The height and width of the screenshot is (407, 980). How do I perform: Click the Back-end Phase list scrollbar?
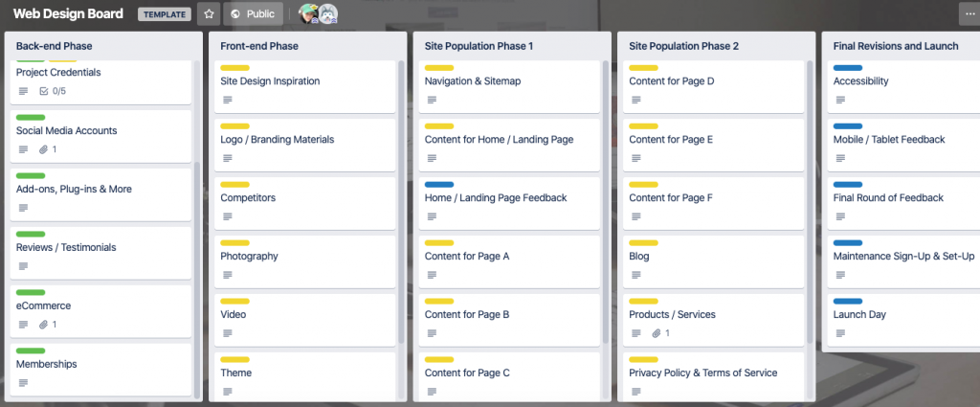(197, 280)
